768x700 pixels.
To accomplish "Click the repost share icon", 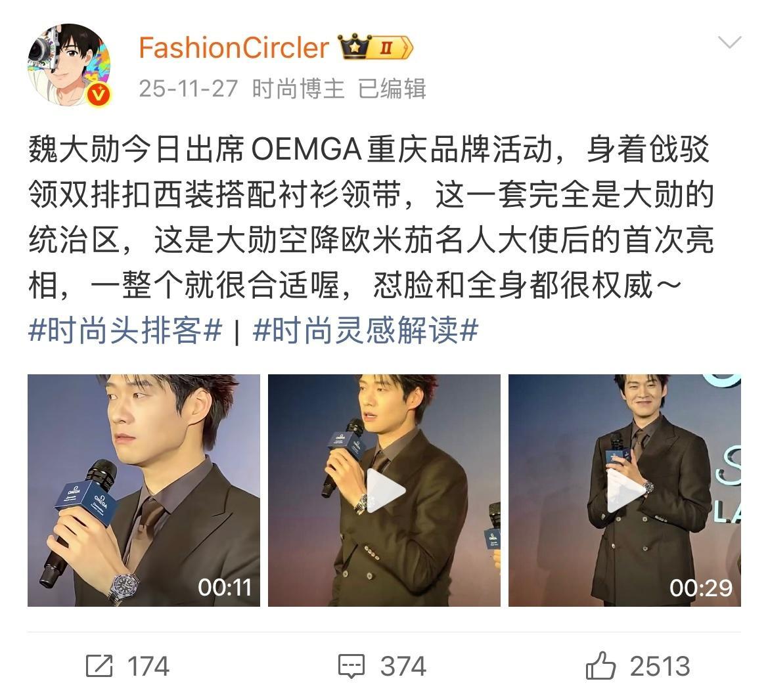I will 99,666.
